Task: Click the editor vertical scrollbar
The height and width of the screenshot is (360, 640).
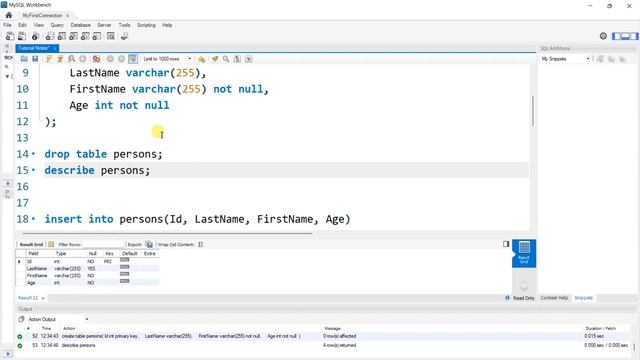Action: point(533,111)
